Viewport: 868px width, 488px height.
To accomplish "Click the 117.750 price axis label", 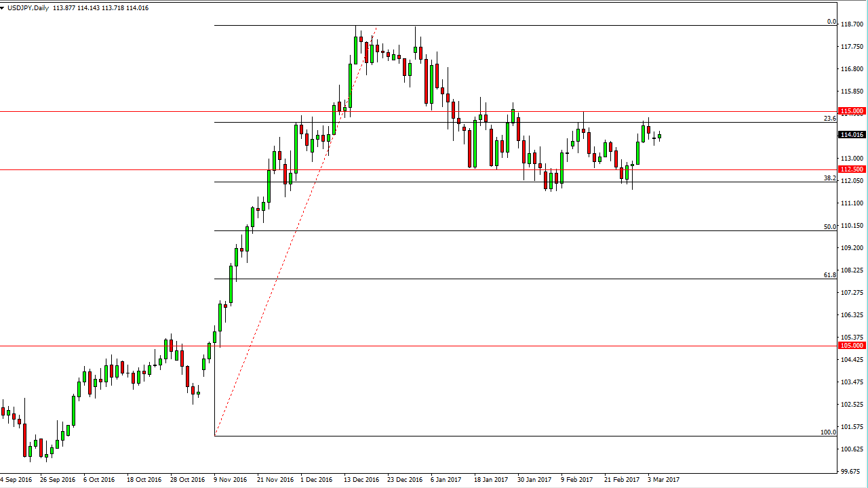I will 851,47.
